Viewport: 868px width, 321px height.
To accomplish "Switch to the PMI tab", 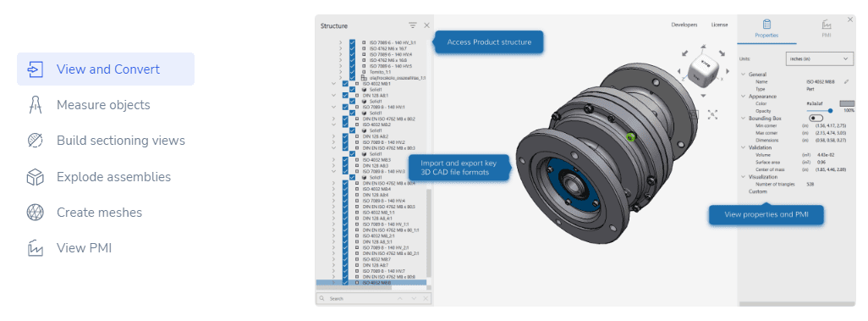I will [826, 28].
